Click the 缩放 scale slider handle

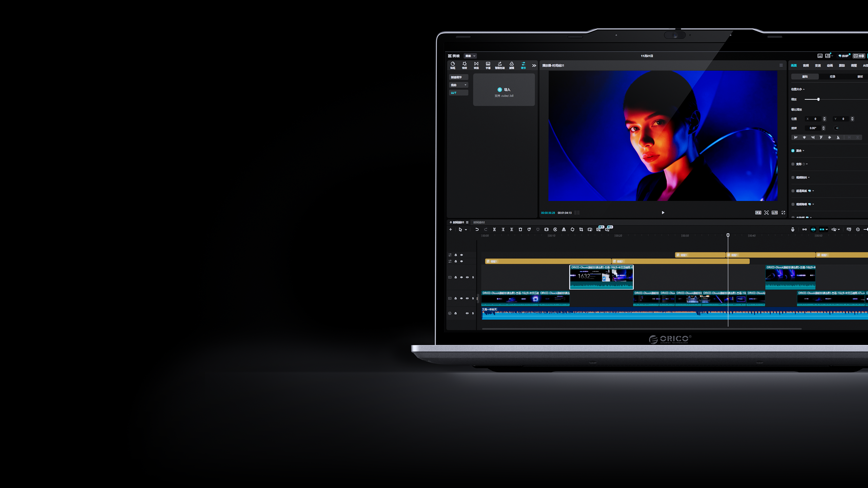tap(818, 99)
